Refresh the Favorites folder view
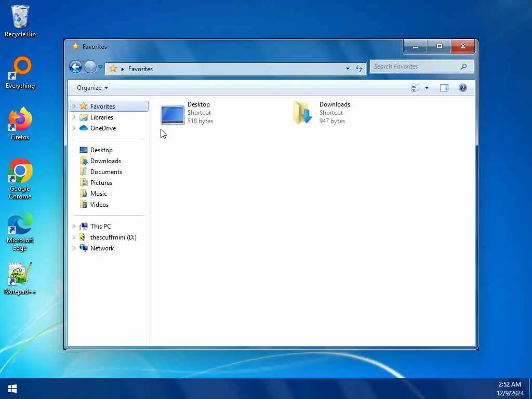The image size is (532, 399). coord(359,69)
